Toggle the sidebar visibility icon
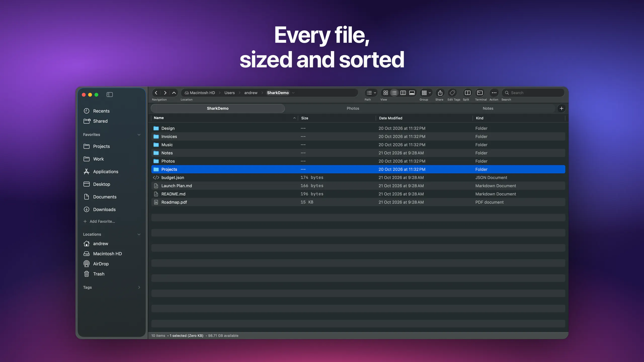 (x=109, y=95)
